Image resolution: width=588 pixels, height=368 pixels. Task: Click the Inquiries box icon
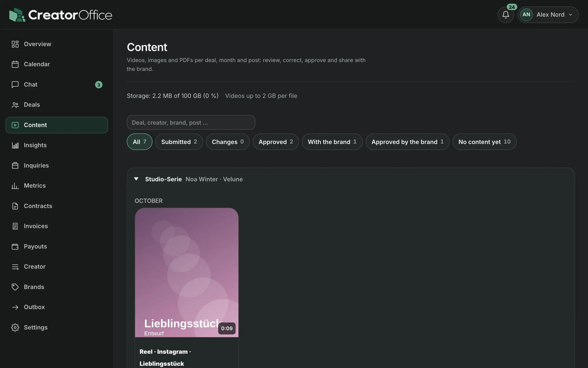pos(15,166)
